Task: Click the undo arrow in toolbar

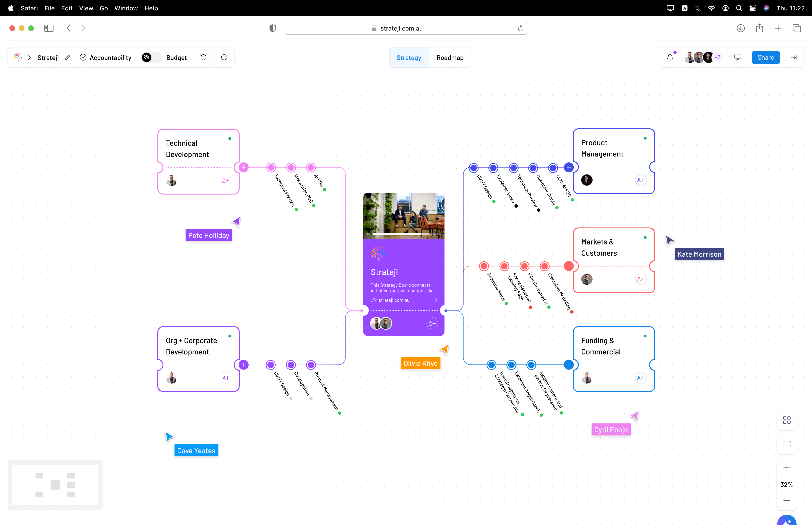Action: point(203,57)
